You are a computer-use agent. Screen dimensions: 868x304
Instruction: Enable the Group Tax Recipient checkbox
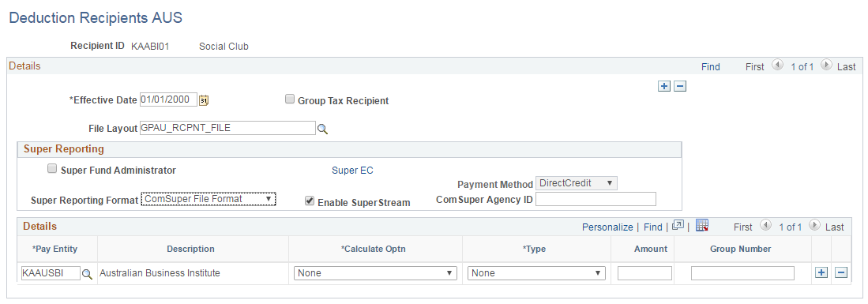[290, 99]
